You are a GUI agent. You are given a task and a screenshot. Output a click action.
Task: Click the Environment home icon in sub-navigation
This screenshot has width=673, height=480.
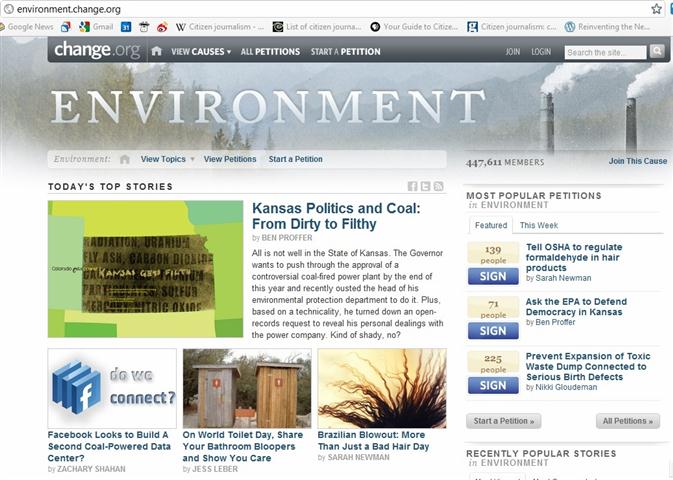(125, 159)
